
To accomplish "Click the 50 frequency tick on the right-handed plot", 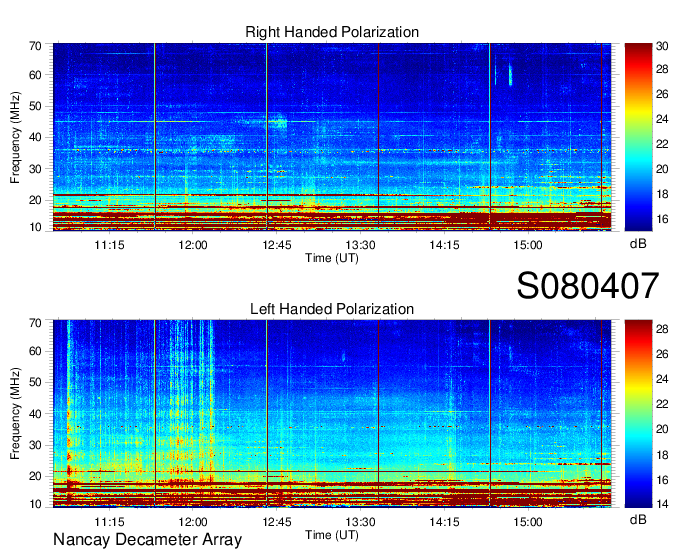I will (x=35, y=106).
